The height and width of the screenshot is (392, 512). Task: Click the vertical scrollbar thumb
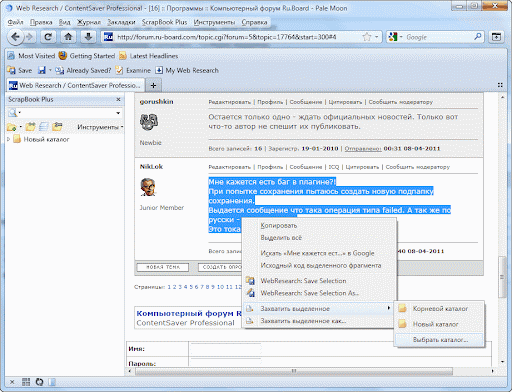(x=502, y=277)
